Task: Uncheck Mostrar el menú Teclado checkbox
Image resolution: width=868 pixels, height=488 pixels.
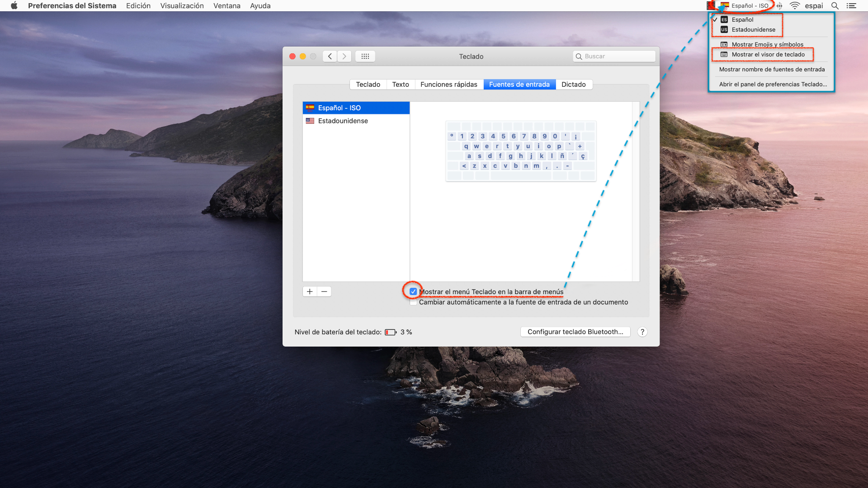Action: tap(413, 291)
